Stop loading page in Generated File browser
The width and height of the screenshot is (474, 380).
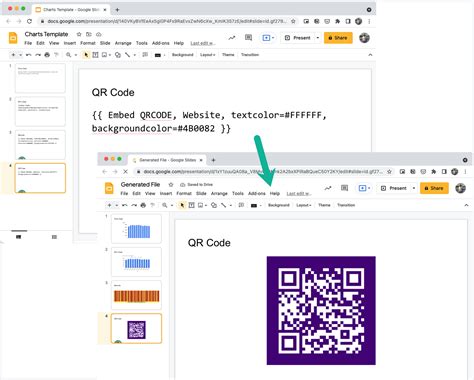125,171
